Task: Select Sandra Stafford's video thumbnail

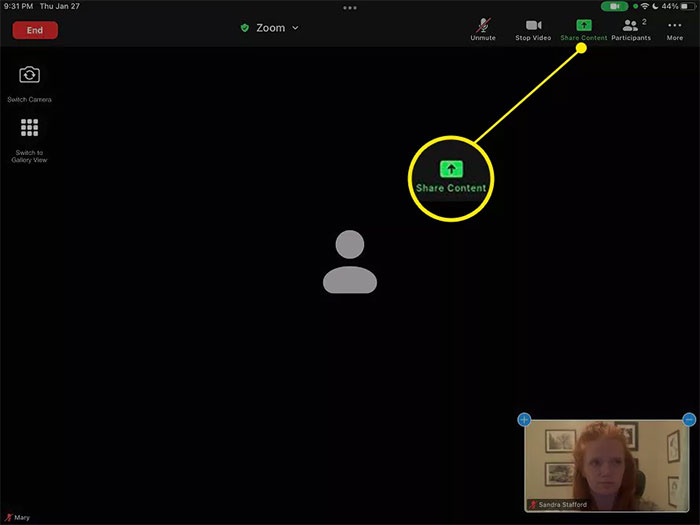Action: [x=606, y=465]
